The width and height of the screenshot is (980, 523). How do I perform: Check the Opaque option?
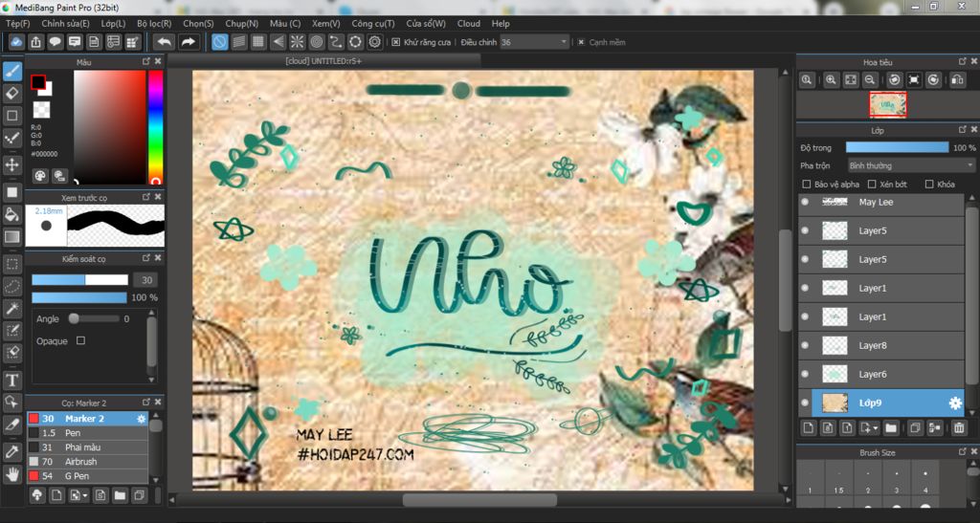pos(80,340)
